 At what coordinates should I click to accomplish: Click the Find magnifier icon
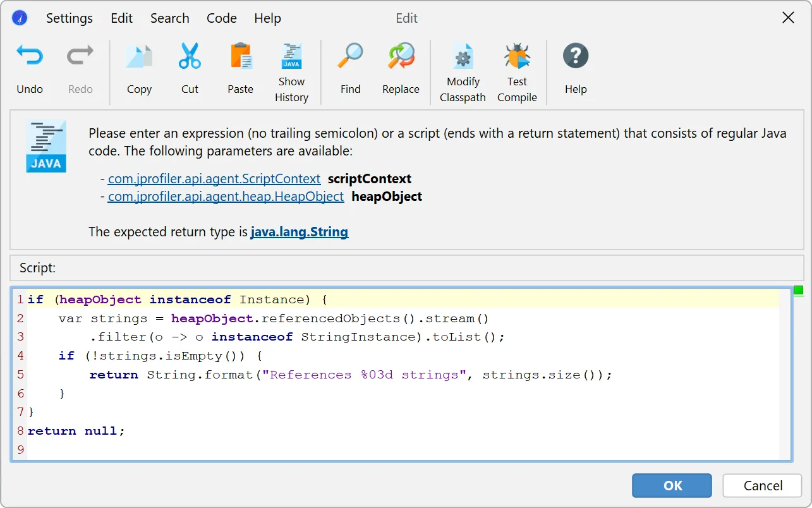pos(350,56)
